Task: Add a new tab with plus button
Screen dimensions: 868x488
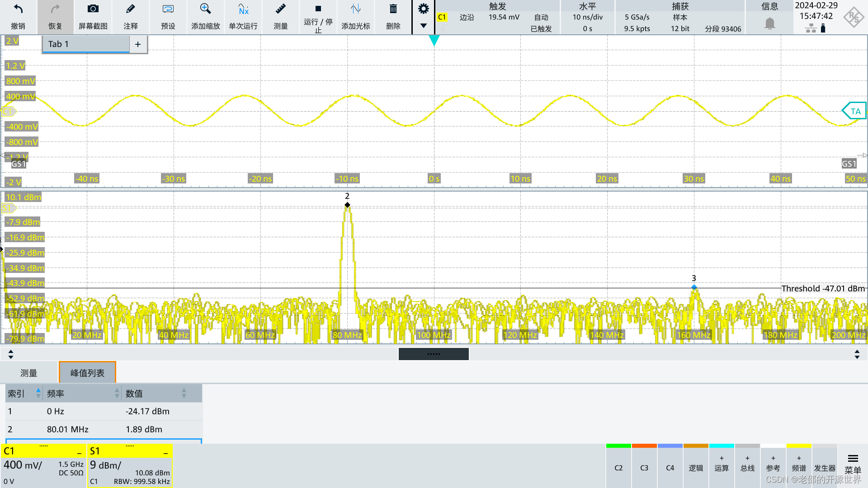Action: [x=138, y=44]
